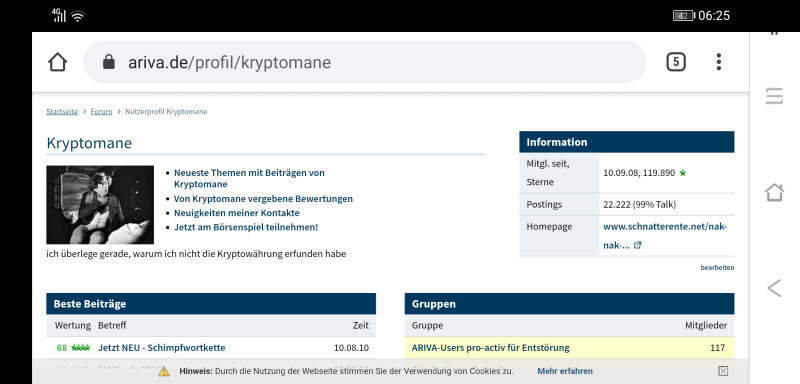The image size is (800, 384).
Task: Click the Betreff column header
Action: pyautogui.click(x=112, y=325)
